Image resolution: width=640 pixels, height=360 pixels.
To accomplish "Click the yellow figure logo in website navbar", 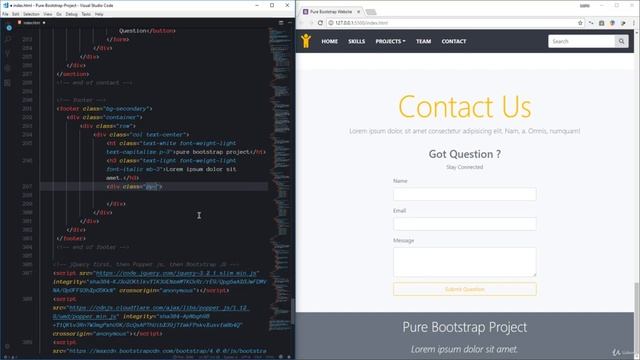I will coord(306,41).
